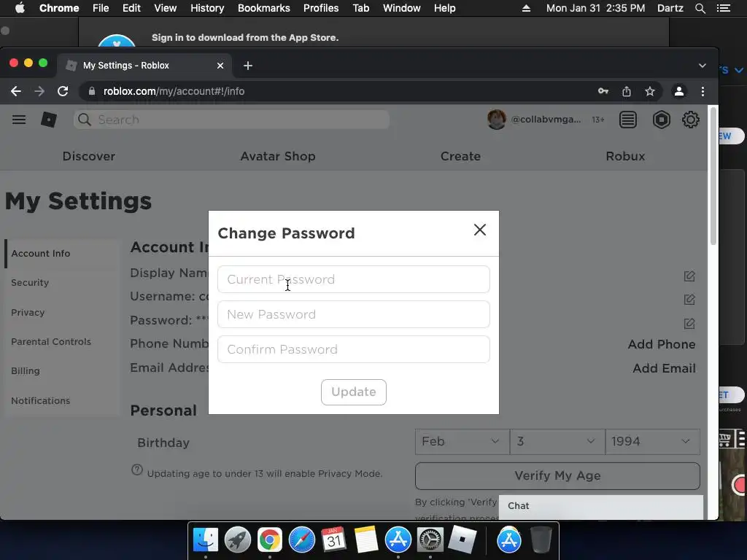747x560 pixels.
Task: Open the settings gear icon
Action: pos(690,120)
